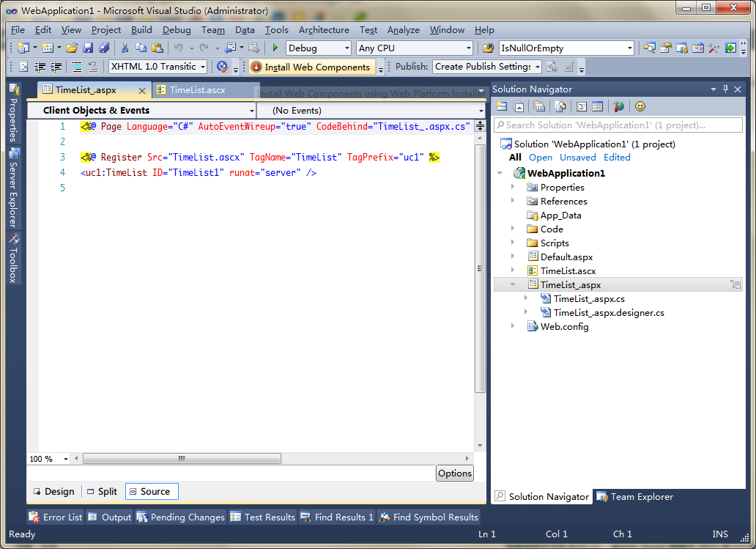
Task: Open Client Objects & Events dropdown
Action: pyautogui.click(x=142, y=111)
